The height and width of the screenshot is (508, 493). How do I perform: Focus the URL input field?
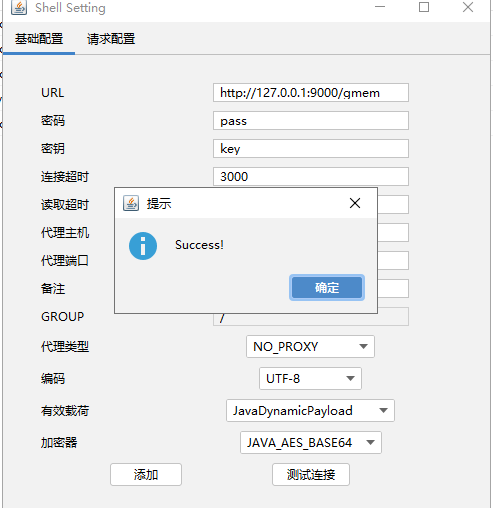tap(311, 93)
